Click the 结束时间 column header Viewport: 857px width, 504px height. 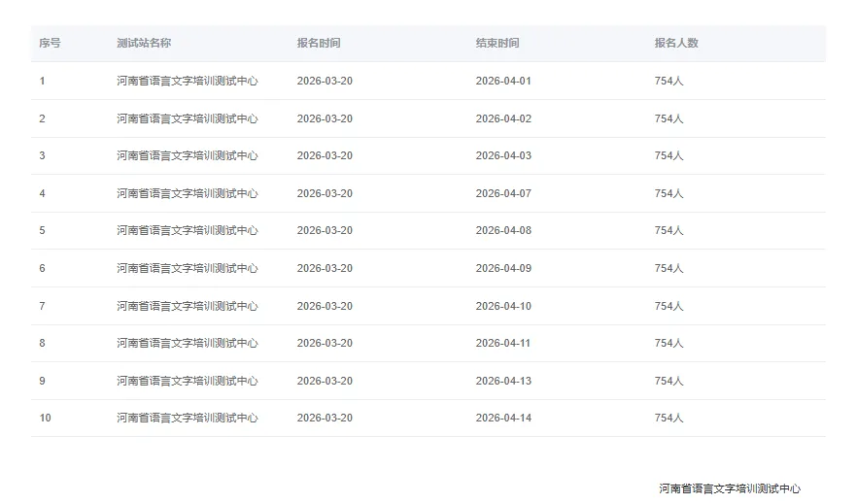pos(497,43)
